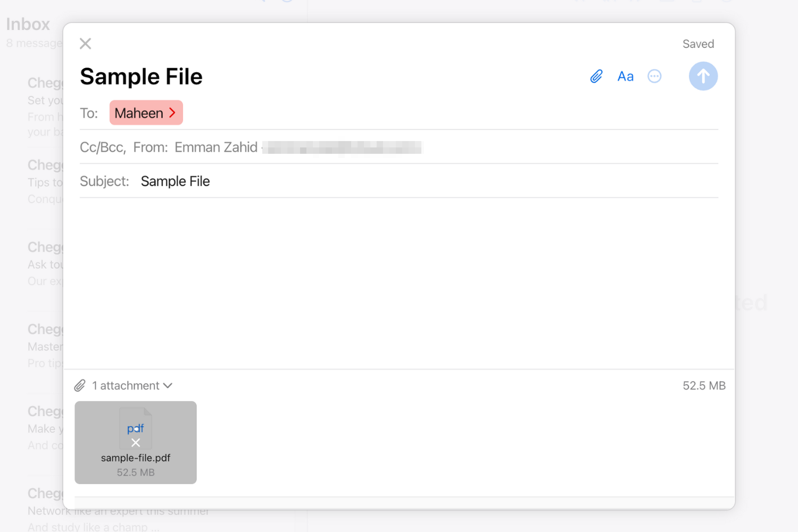Select the Maheen recipient chip
The width and height of the screenshot is (798, 532).
pos(139,112)
